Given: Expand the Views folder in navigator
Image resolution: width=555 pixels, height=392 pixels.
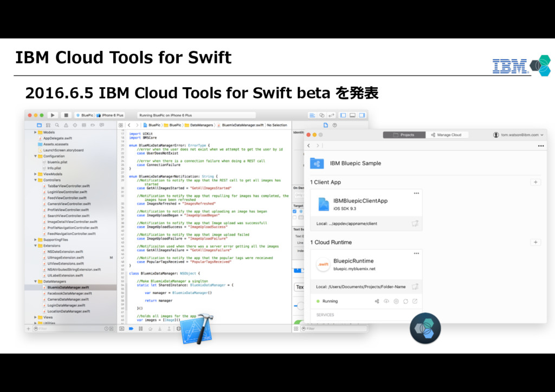Looking at the screenshot, I should [35, 317].
